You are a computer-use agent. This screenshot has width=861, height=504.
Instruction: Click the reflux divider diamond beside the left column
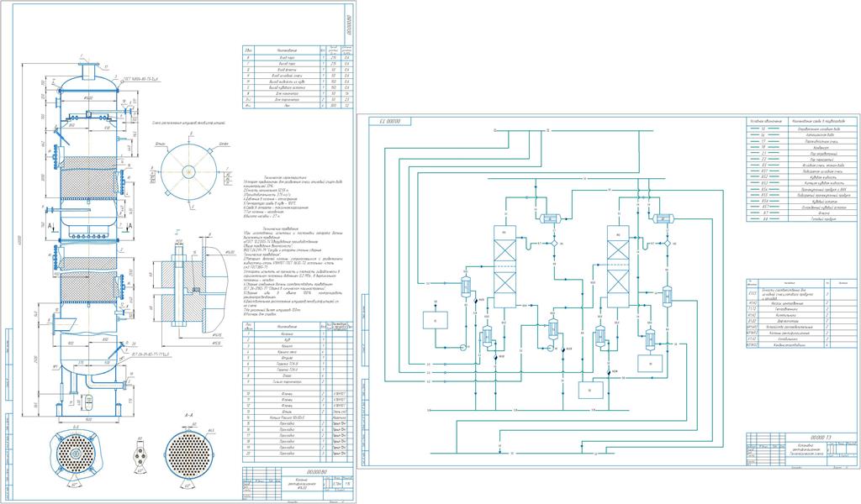coord(554,243)
